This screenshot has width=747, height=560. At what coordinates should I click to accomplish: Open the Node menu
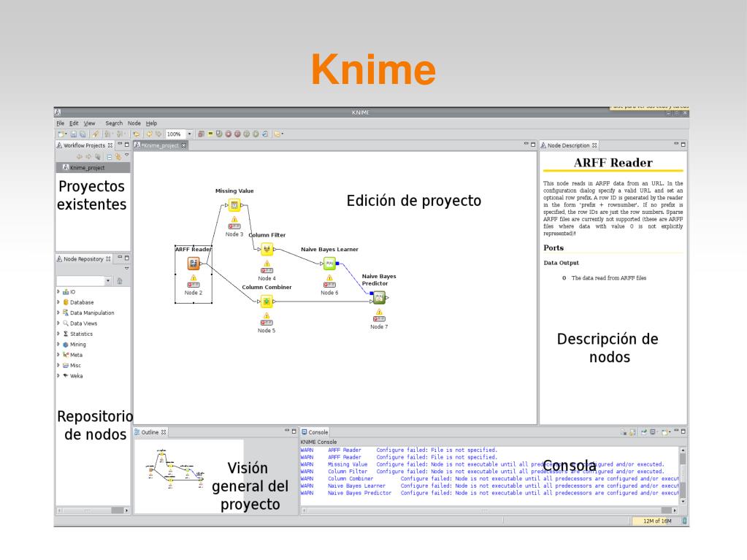tap(134, 123)
